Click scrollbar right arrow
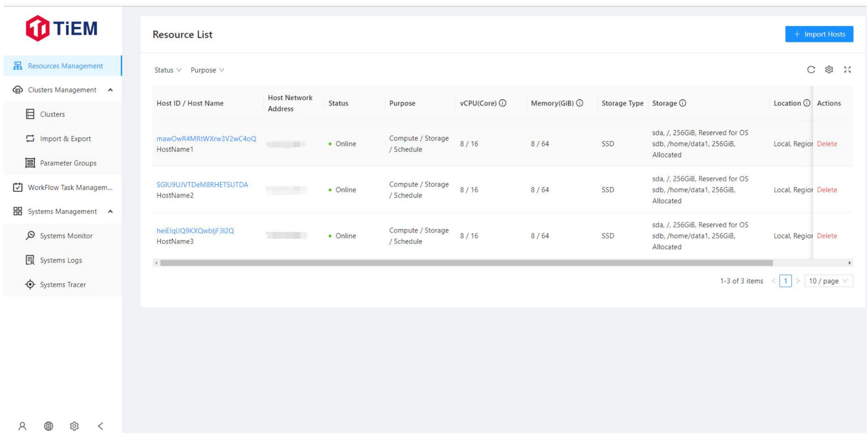This screenshot has height=441, width=868. [849, 263]
